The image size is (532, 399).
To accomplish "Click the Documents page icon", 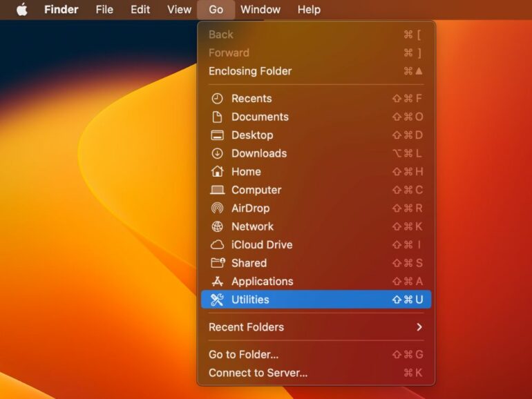I will tap(217, 117).
